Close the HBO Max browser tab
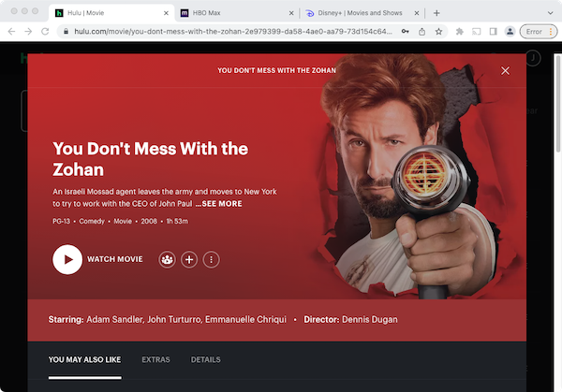Image resolution: width=562 pixels, height=392 pixels. click(291, 13)
